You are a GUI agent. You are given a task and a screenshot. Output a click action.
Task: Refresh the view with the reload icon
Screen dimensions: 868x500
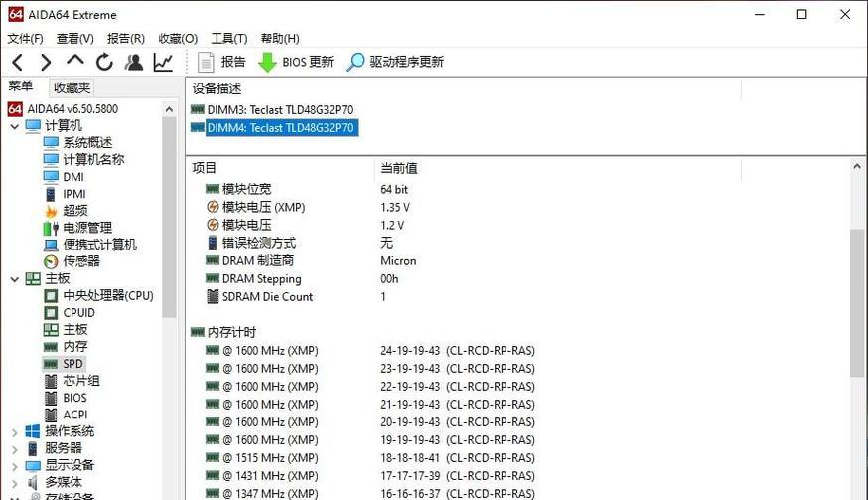pyautogui.click(x=104, y=62)
